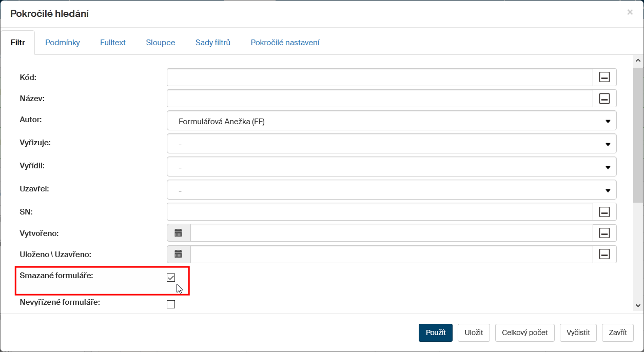Click the minus icon beside Kód field
The width and height of the screenshot is (644, 352).
[x=604, y=77]
